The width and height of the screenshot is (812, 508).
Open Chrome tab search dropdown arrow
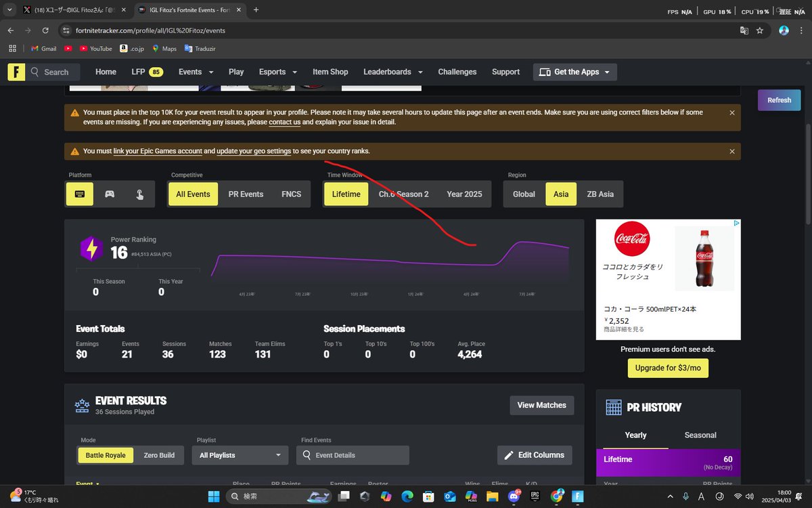[9, 10]
